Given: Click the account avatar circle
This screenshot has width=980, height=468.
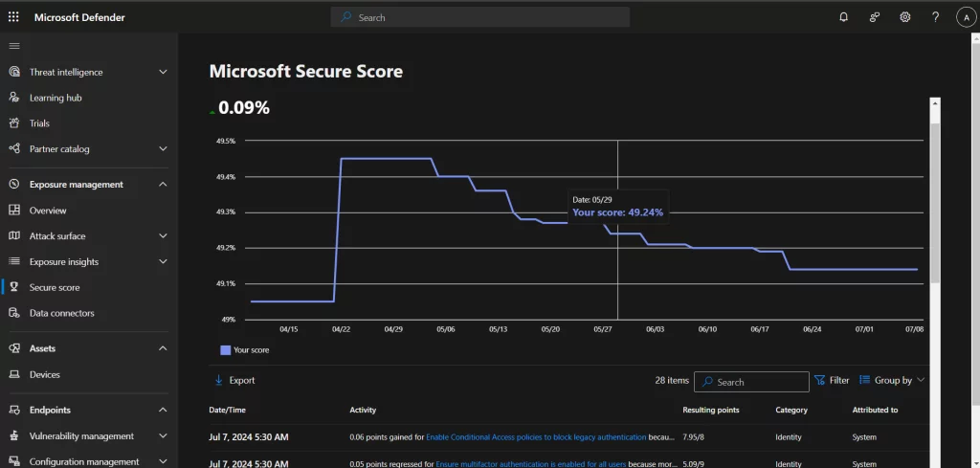Looking at the screenshot, I should click(965, 17).
